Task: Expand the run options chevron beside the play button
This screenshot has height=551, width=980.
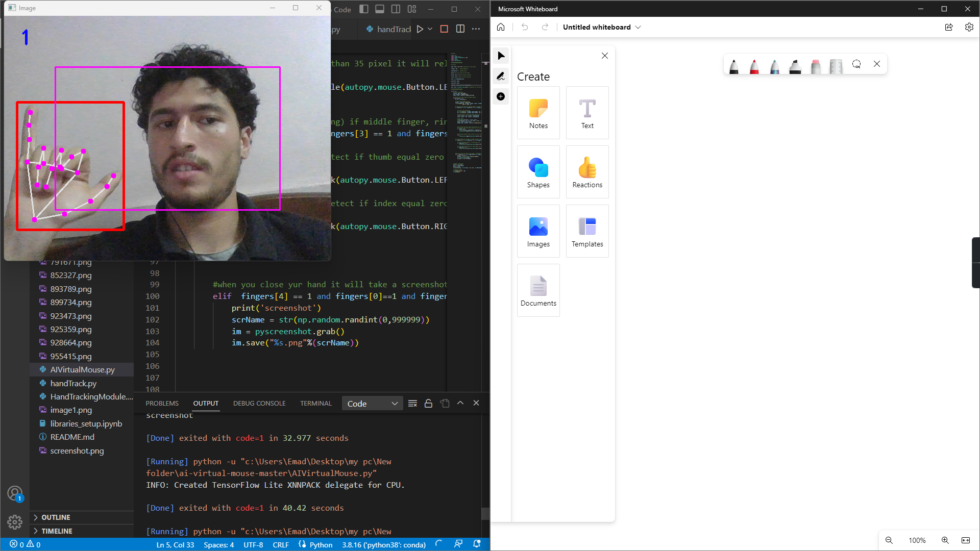Action: coord(430,29)
